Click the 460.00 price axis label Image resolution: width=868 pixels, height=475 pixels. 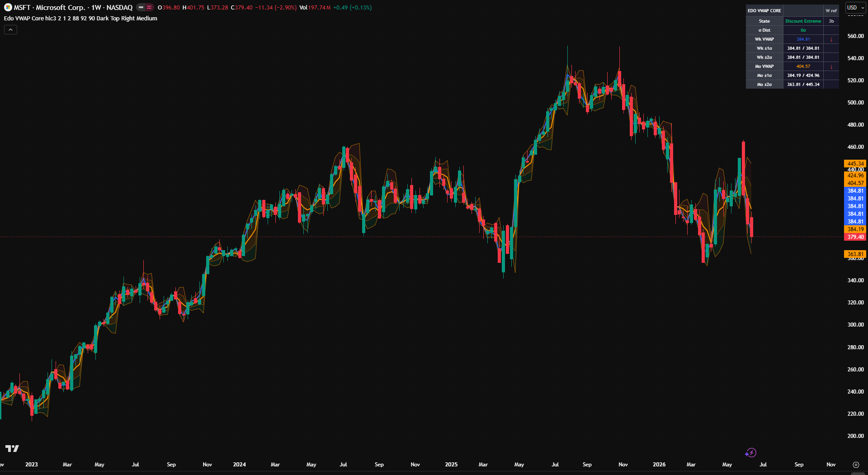855,147
